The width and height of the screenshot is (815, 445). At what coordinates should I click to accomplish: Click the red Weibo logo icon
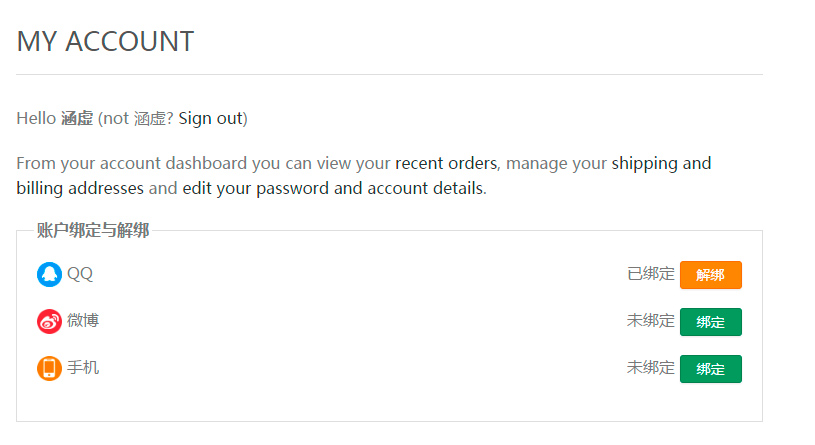pyautogui.click(x=49, y=321)
